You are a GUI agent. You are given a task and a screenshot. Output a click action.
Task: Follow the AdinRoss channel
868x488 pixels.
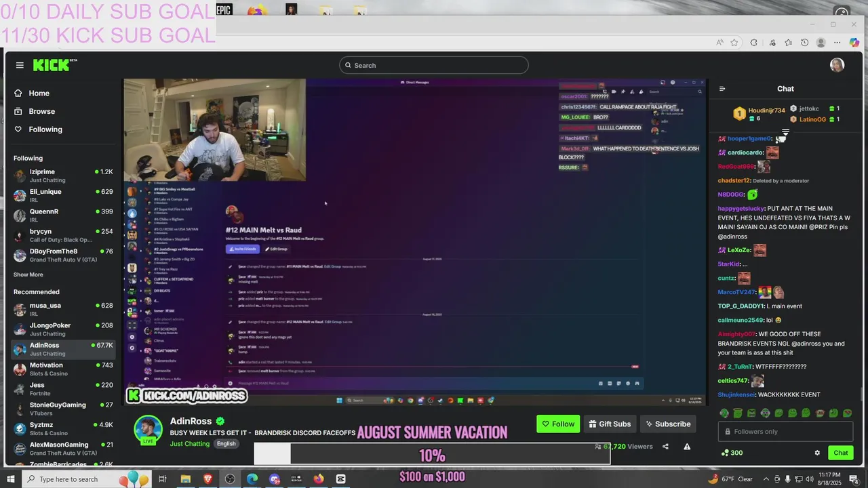point(558,424)
